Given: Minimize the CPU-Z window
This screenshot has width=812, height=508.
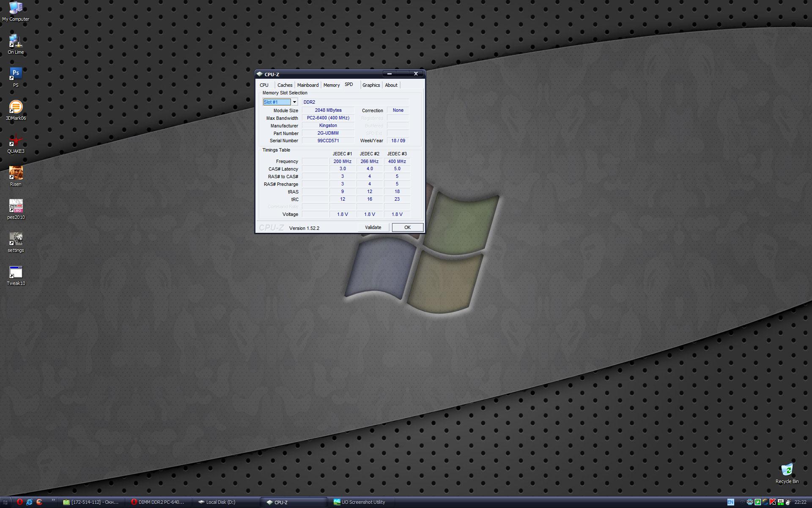Looking at the screenshot, I should point(389,74).
